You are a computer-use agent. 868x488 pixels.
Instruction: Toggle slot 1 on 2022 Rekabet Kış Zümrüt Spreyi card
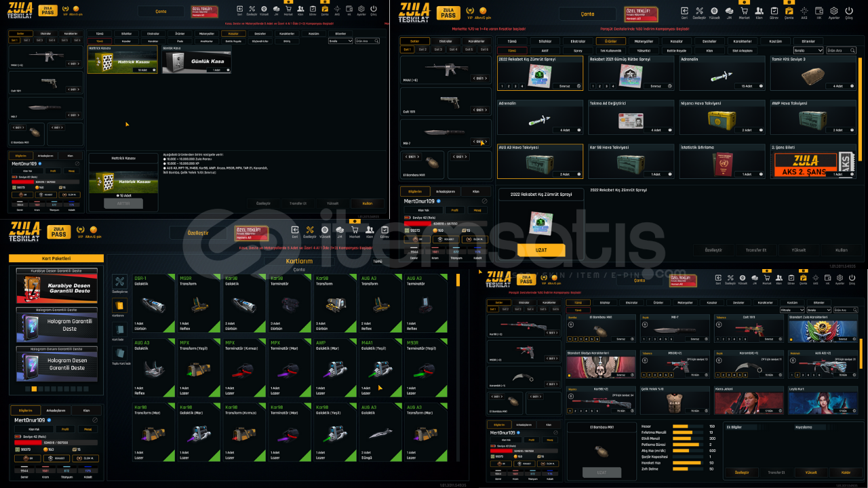click(x=502, y=86)
